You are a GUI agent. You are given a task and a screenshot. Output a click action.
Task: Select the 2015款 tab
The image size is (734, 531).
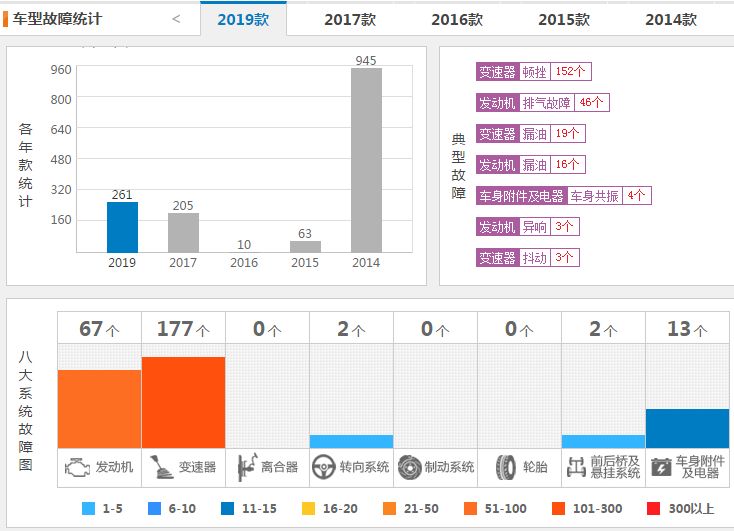coord(564,19)
